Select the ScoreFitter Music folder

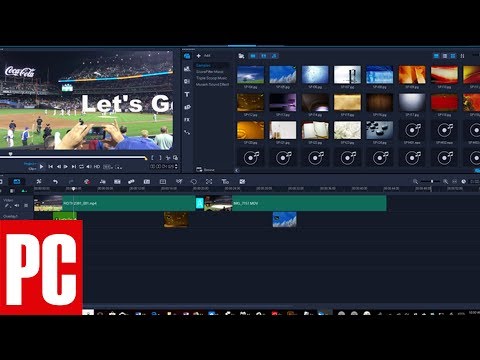[210, 72]
